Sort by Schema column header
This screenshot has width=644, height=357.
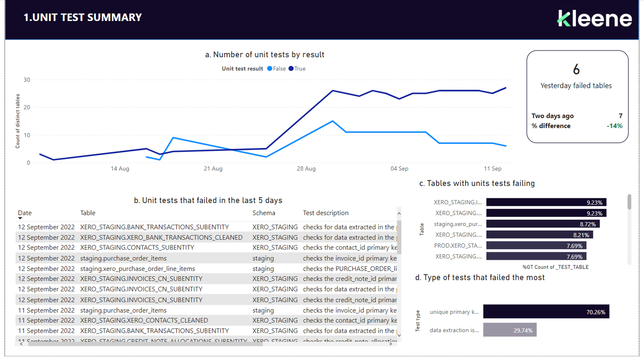(x=264, y=213)
